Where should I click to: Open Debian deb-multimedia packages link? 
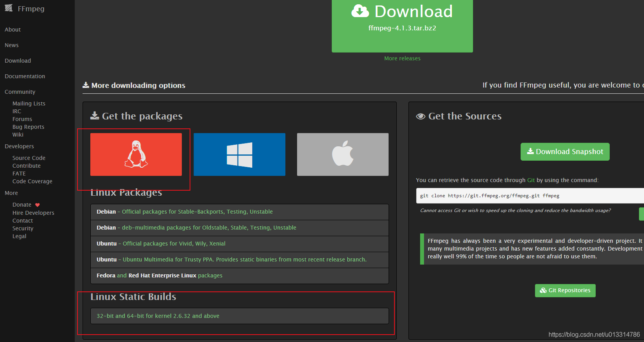coord(209,228)
